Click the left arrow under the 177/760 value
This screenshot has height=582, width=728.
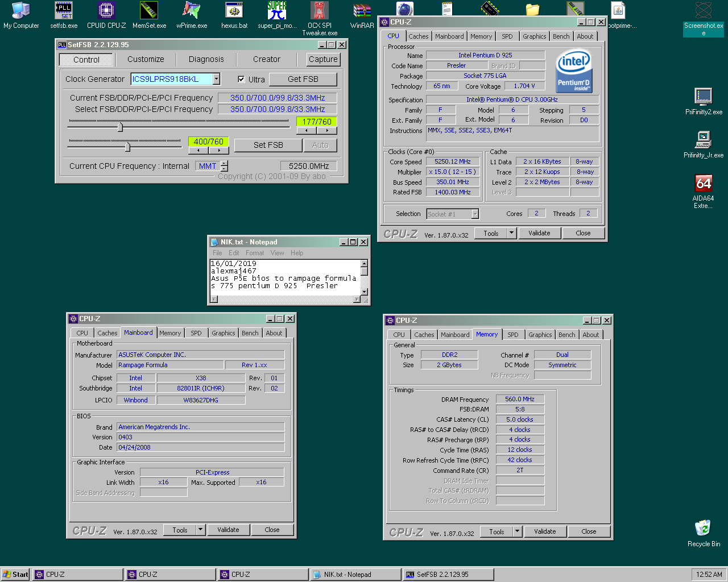[x=307, y=131]
